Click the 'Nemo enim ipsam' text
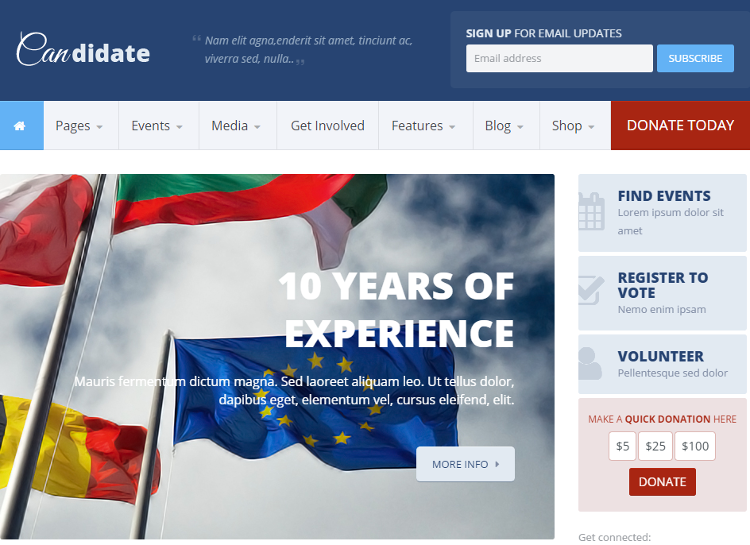 [662, 310]
